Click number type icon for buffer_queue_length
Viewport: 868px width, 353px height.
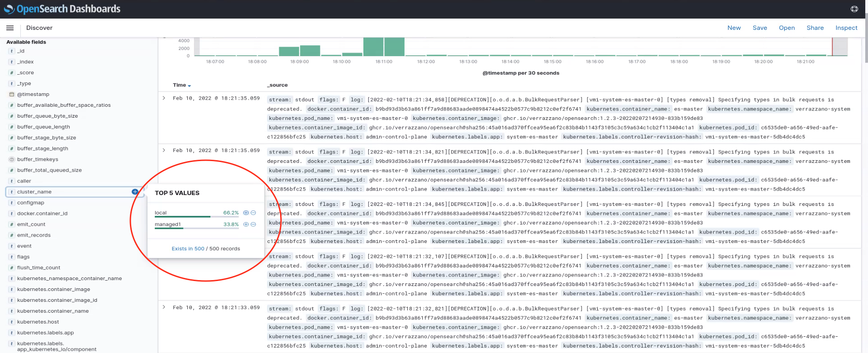point(12,127)
